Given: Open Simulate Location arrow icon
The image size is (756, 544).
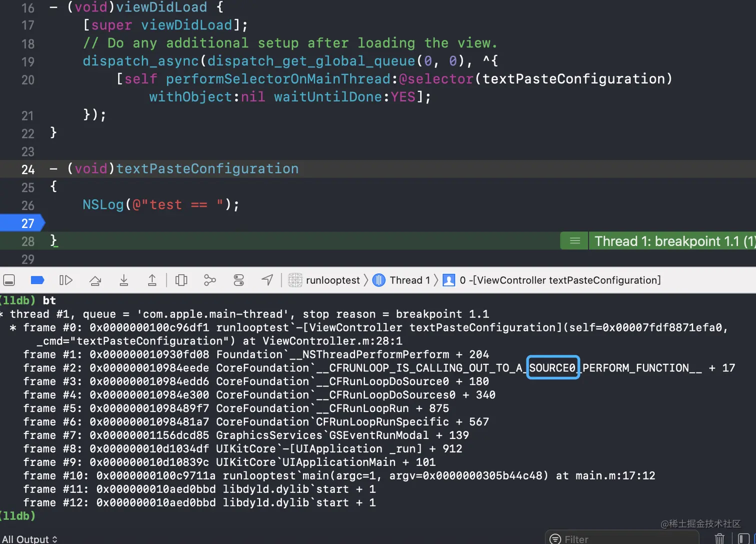Looking at the screenshot, I should point(267,280).
